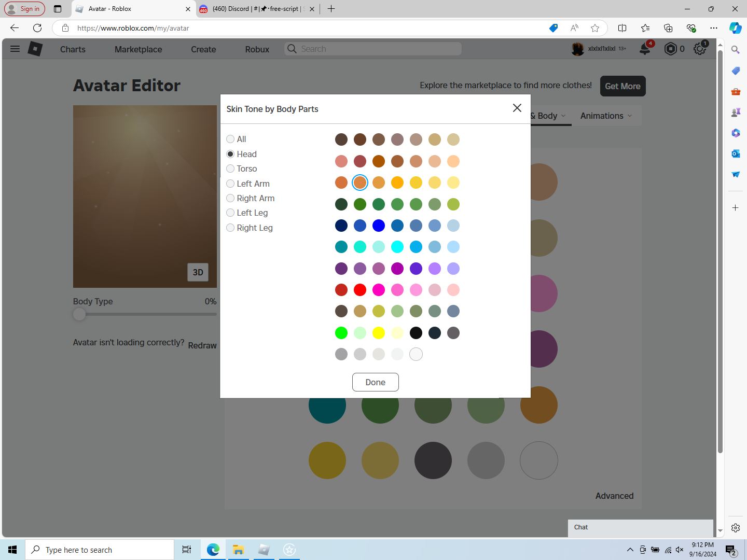The image size is (747, 560).
Task: Click the Redraw avatar link
Action: coord(202,345)
